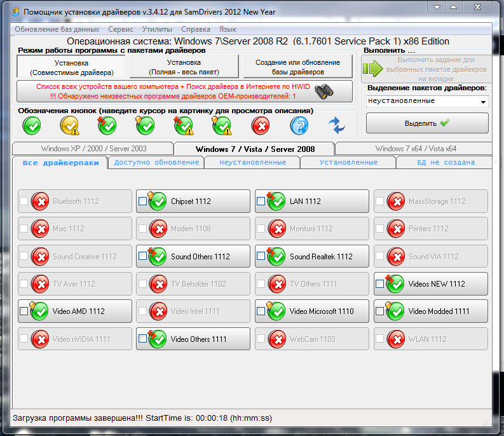Image resolution: width=504 pixels, height=436 pixels.
Task: Click the Операционная система header text
Action: [258, 41]
